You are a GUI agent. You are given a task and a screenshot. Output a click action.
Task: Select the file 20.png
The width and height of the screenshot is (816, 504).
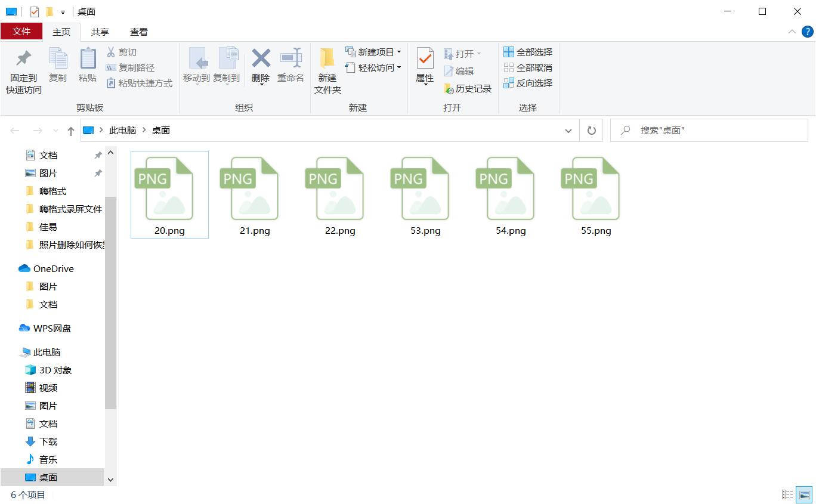click(x=169, y=195)
